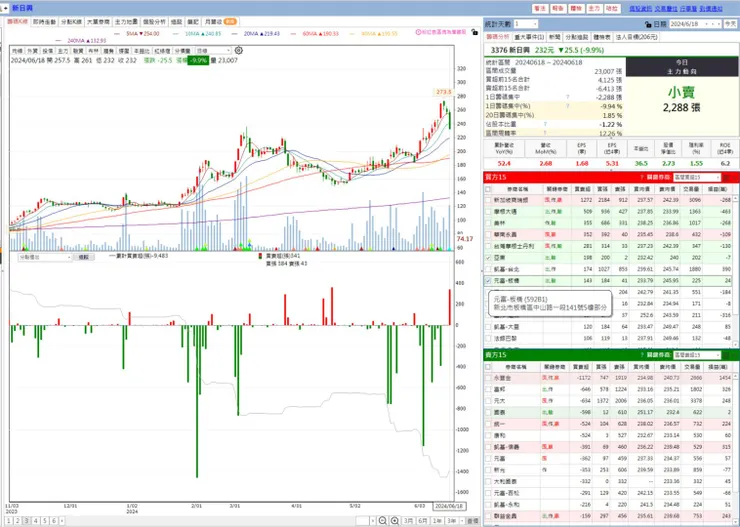Expand dropdown arrow after 3年 range button
The width and height of the screenshot is (740, 527).
coord(461,521)
